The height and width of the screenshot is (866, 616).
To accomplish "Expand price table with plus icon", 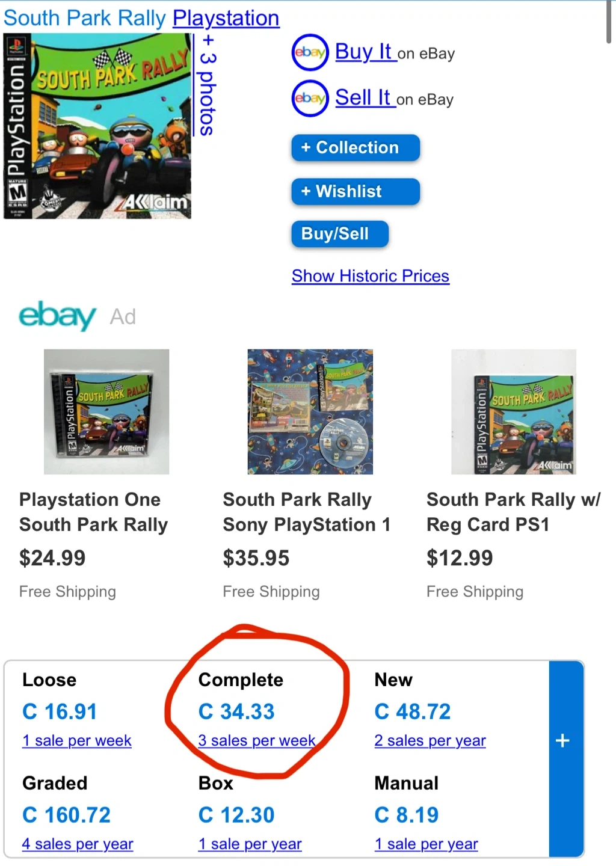I will [x=563, y=740].
